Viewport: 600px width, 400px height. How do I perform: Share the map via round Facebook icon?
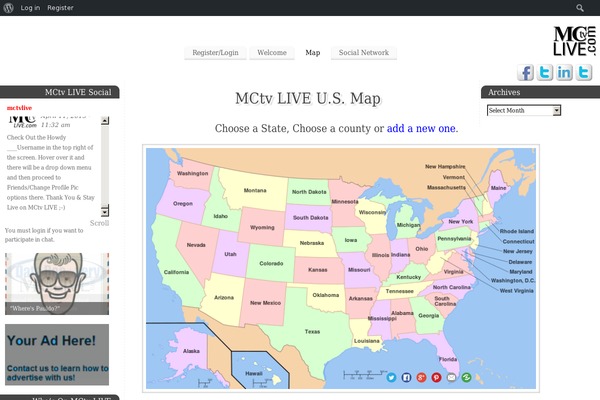click(406, 378)
